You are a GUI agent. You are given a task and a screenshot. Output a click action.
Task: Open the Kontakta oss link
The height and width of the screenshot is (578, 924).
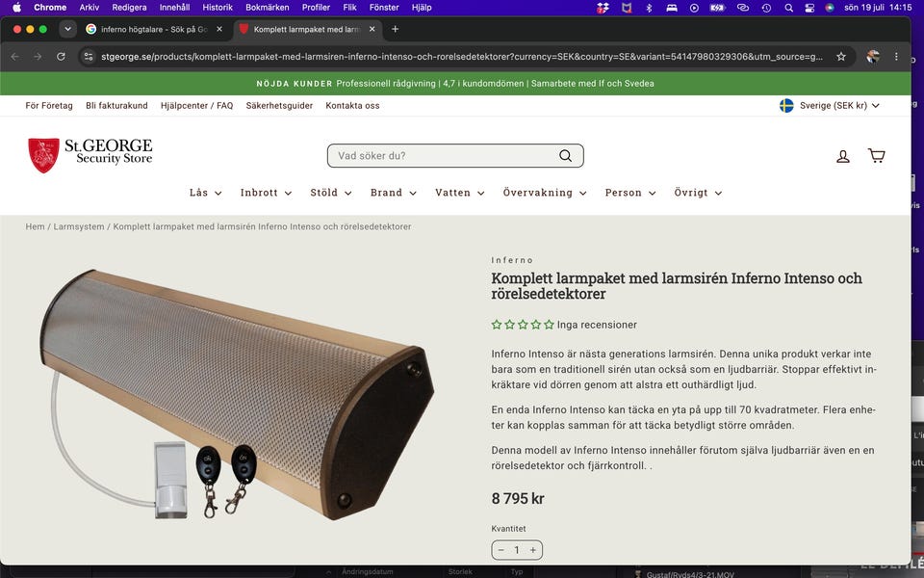(x=352, y=106)
